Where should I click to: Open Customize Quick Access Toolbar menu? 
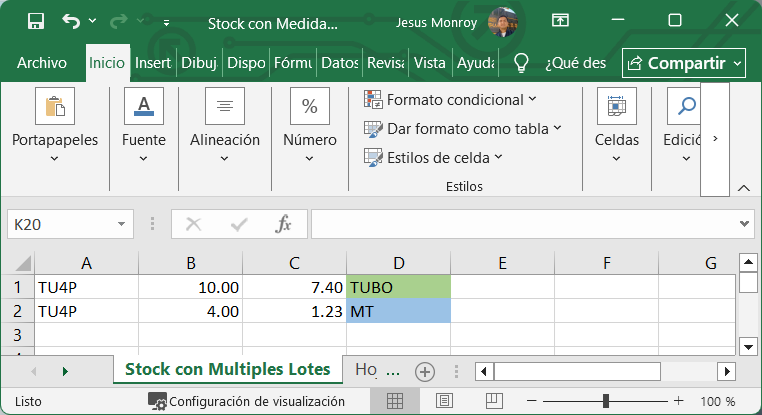166,22
